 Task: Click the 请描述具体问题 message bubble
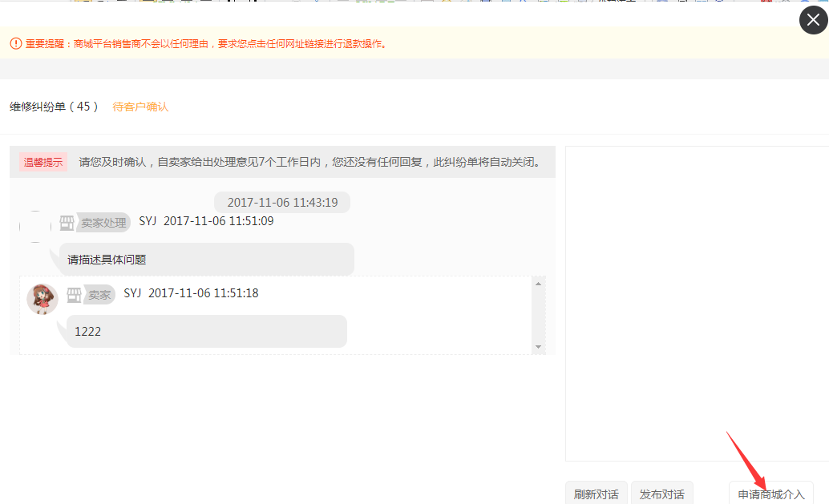click(206, 259)
